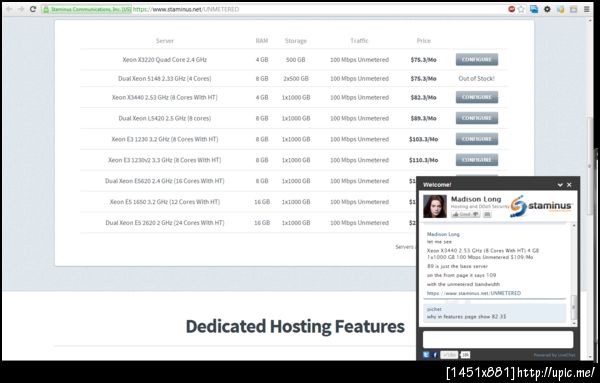Click the 'Out of Stock!' text
The height and width of the screenshot is (383, 600).
point(476,78)
